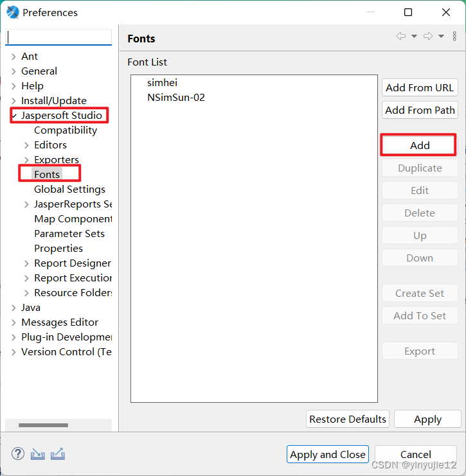Select simhei in the Font List
Viewport: 466px width, 476px height.
(x=162, y=83)
